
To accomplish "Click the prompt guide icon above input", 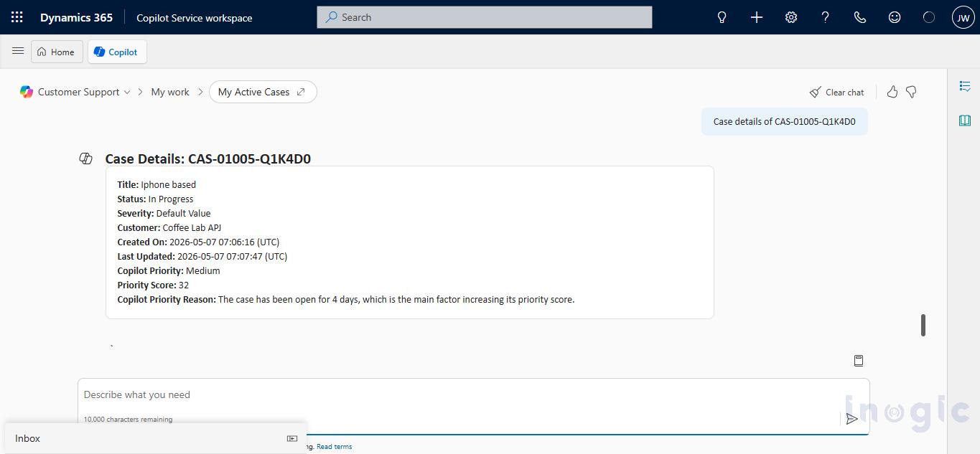I will pos(859,361).
